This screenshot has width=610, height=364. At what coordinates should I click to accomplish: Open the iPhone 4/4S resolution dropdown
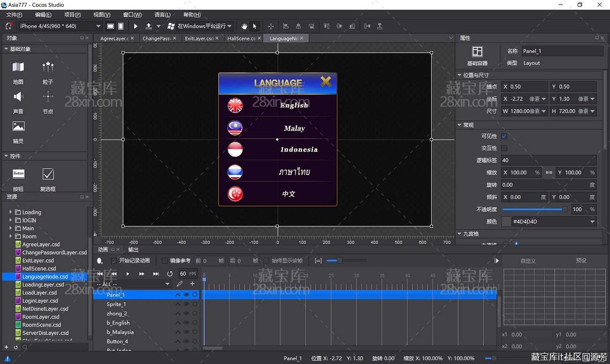(60, 26)
